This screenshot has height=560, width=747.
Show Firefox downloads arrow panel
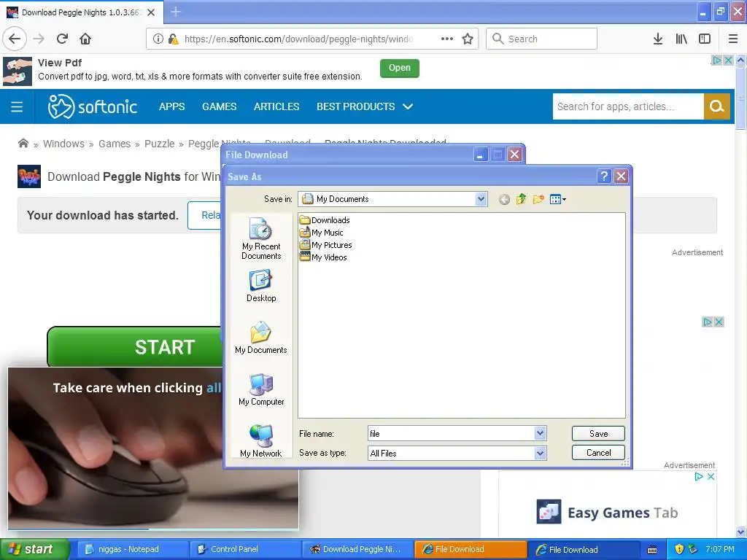point(657,39)
